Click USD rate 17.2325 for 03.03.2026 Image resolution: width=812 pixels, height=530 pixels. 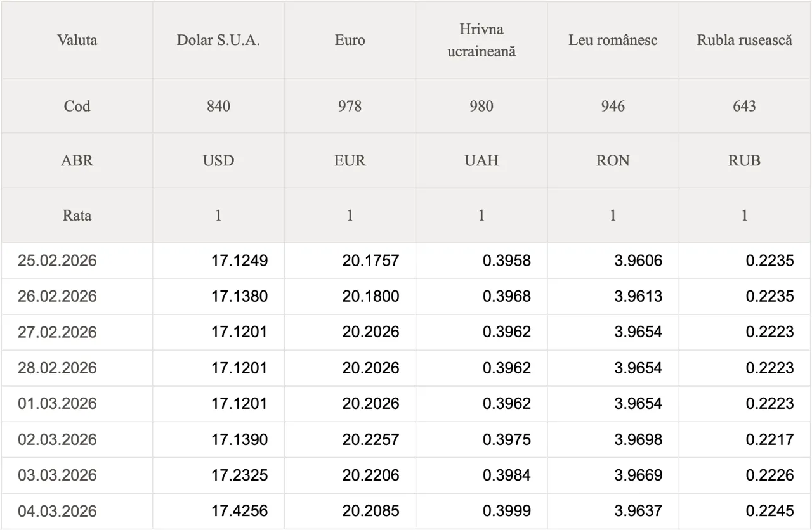tap(239, 475)
